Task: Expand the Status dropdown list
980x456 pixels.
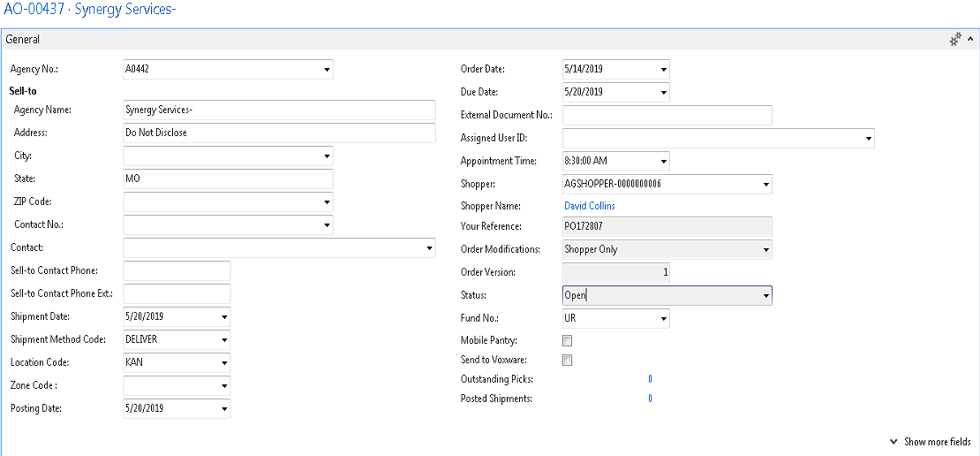Action: [765, 295]
